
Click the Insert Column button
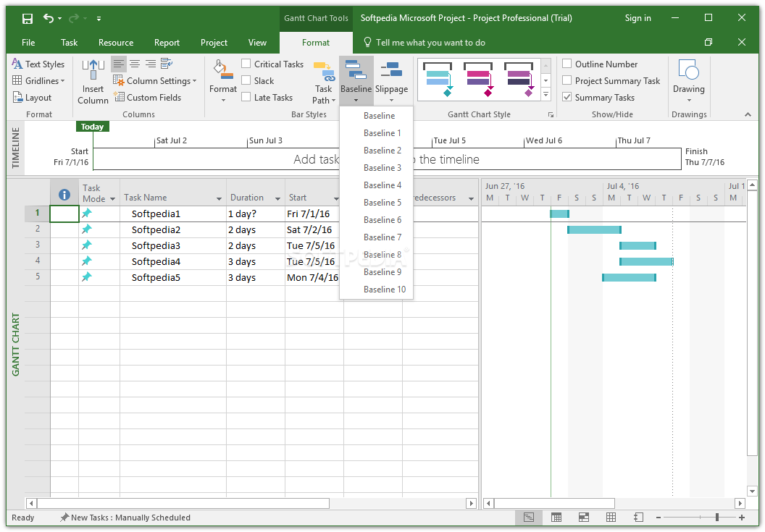(93, 82)
